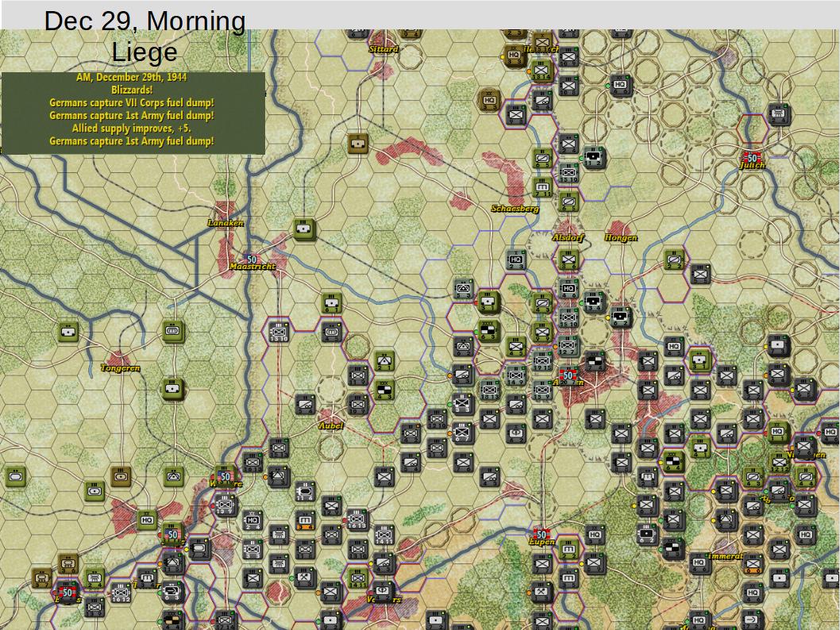Select the grey counter labeled 5 3

[464, 289]
